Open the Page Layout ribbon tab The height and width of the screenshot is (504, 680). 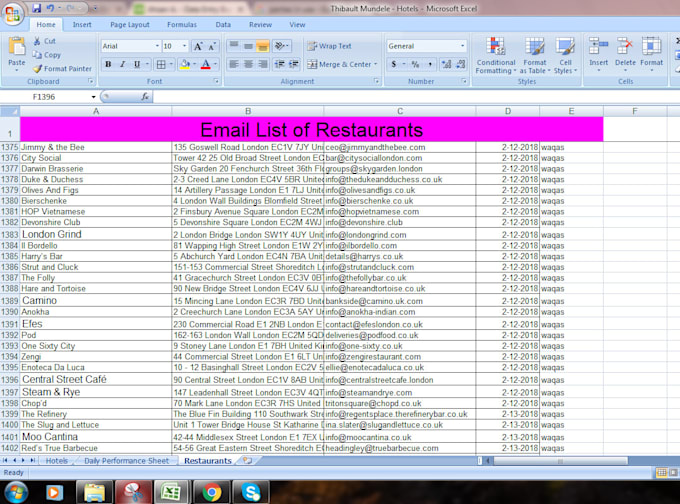click(130, 25)
